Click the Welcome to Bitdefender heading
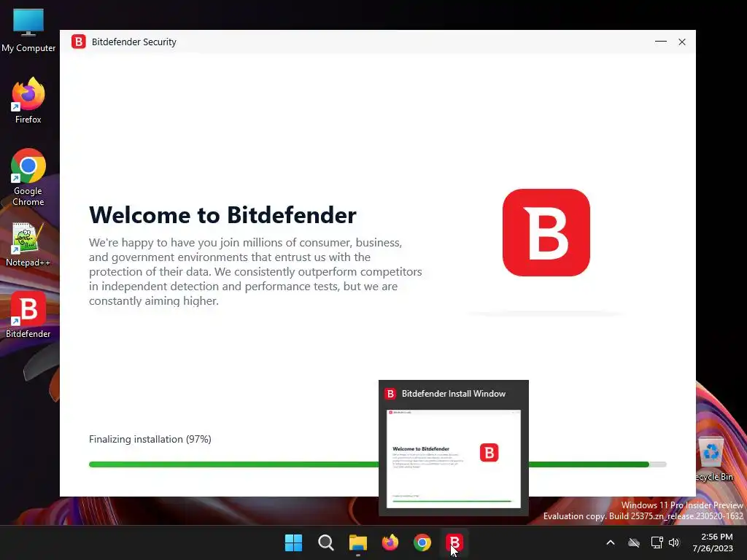Viewport: 747px width, 560px height. 222,215
